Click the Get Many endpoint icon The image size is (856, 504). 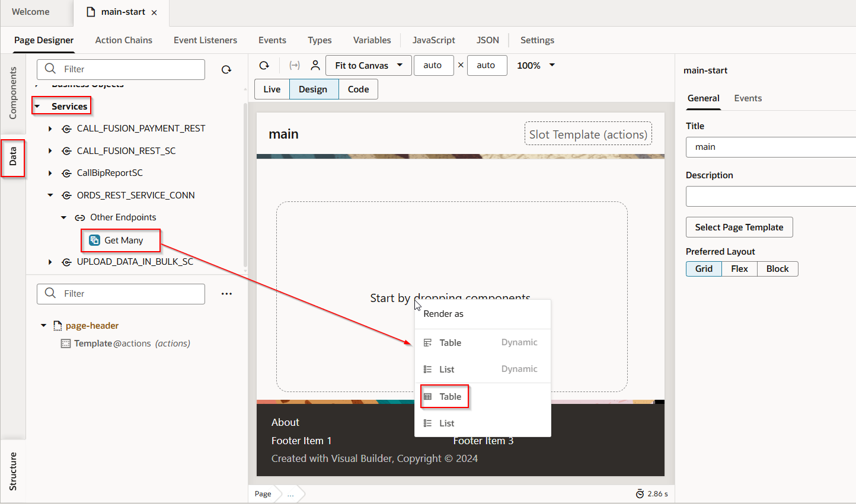[94, 240]
